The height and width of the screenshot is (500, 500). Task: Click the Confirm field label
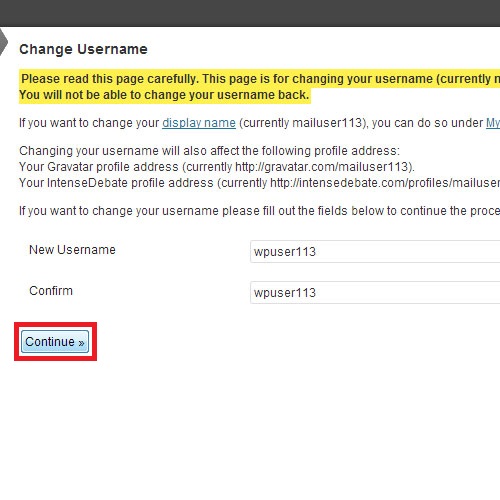coord(51,291)
